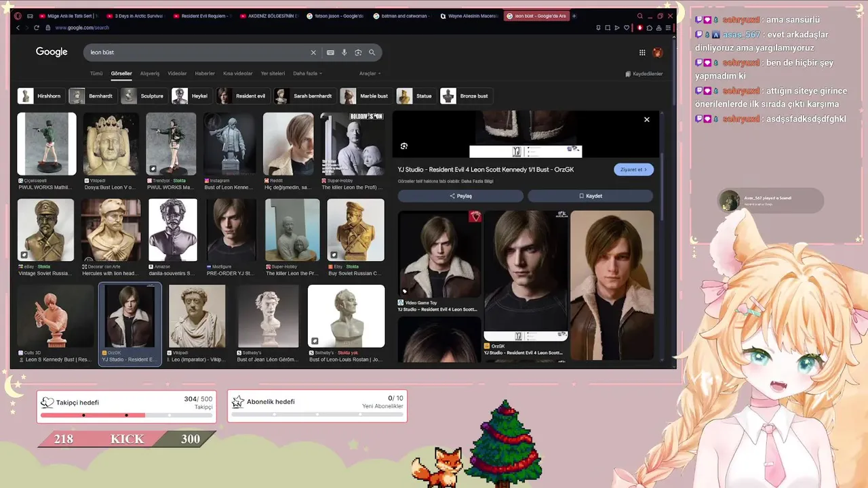The image size is (868, 488).
Task: Switch to the batman and catwoman browser tab
Action: pos(403,16)
